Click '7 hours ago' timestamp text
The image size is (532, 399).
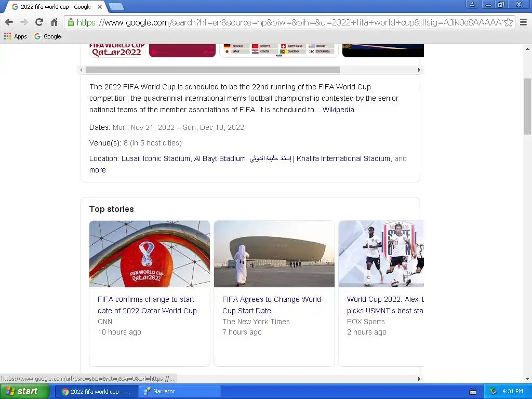pos(242,332)
